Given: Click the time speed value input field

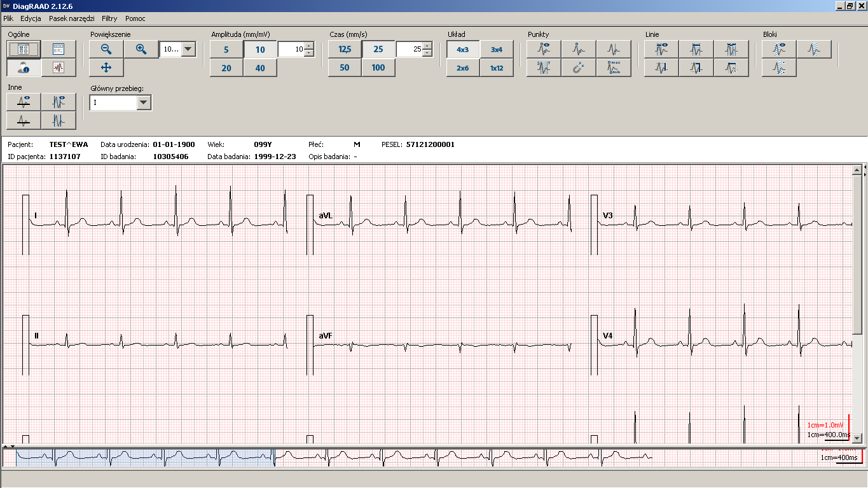Looking at the screenshot, I should 410,50.
